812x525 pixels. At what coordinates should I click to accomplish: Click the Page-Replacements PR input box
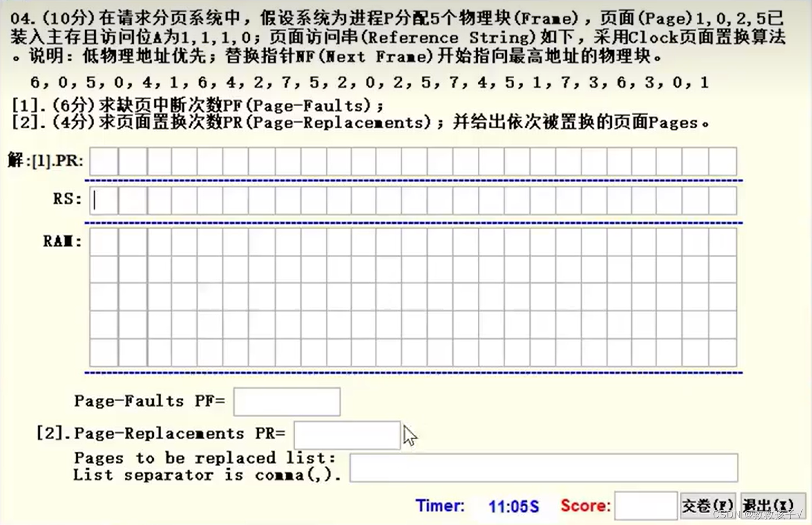click(346, 434)
